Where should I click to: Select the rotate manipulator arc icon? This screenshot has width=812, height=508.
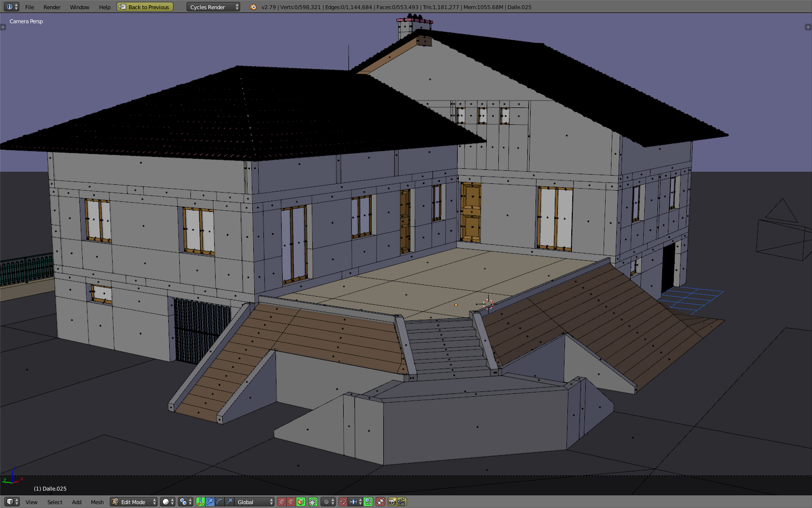[x=219, y=502]
